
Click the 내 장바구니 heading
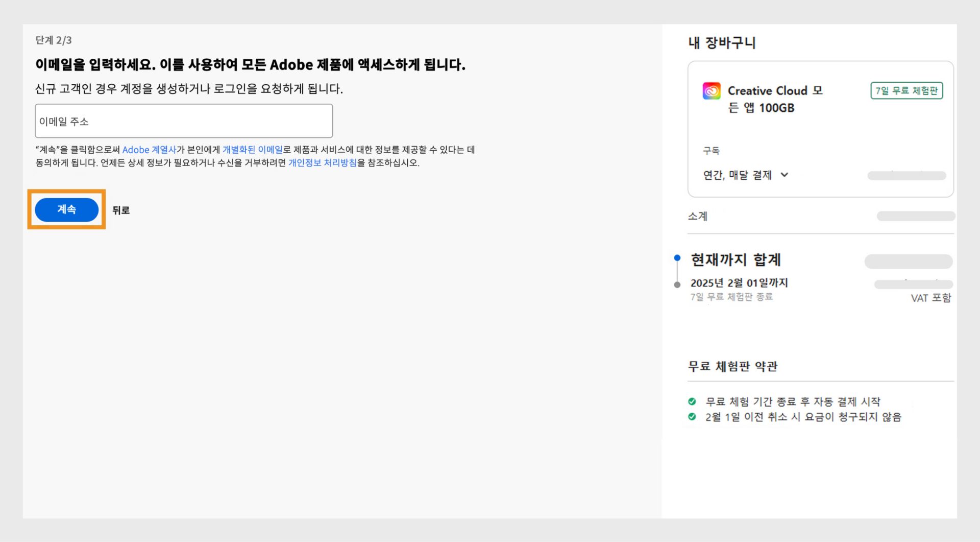722,42
